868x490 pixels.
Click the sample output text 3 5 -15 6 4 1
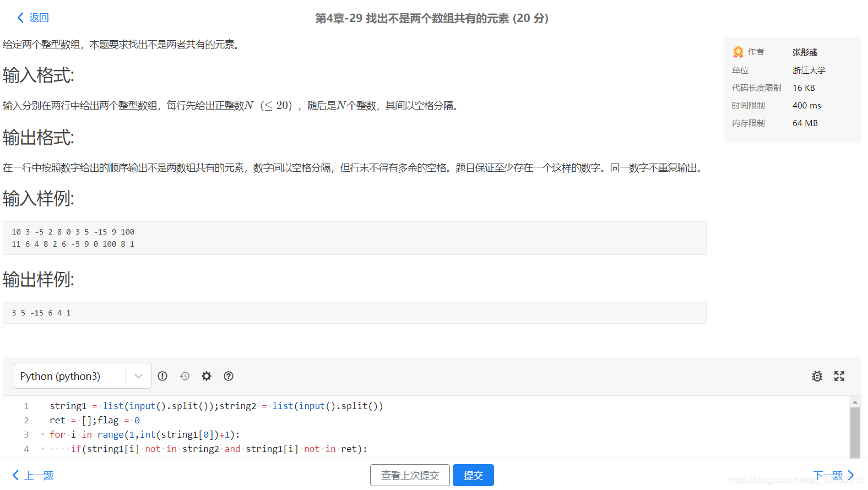41,313
